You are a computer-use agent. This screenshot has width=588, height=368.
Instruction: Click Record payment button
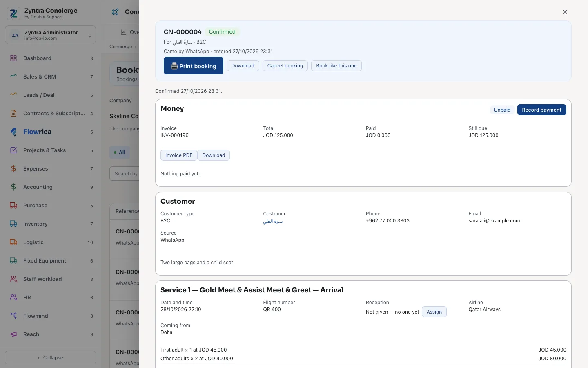[x=541, y=110]
